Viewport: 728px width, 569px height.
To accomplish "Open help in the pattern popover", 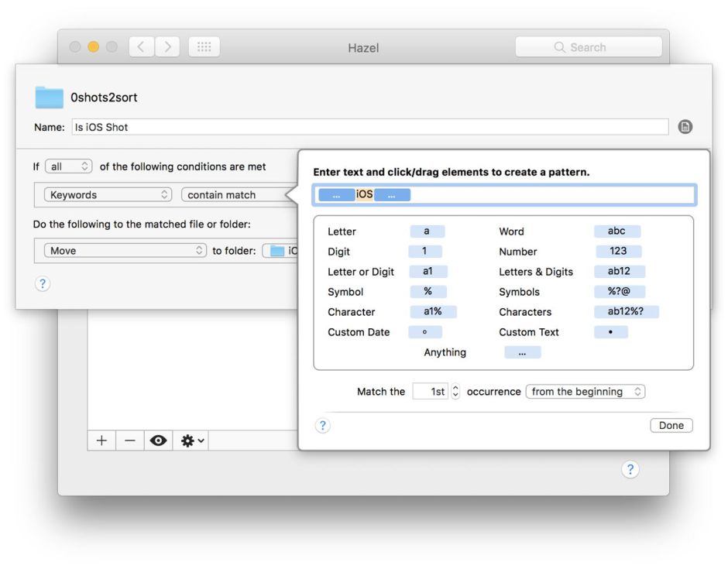I will pos(323,425).
